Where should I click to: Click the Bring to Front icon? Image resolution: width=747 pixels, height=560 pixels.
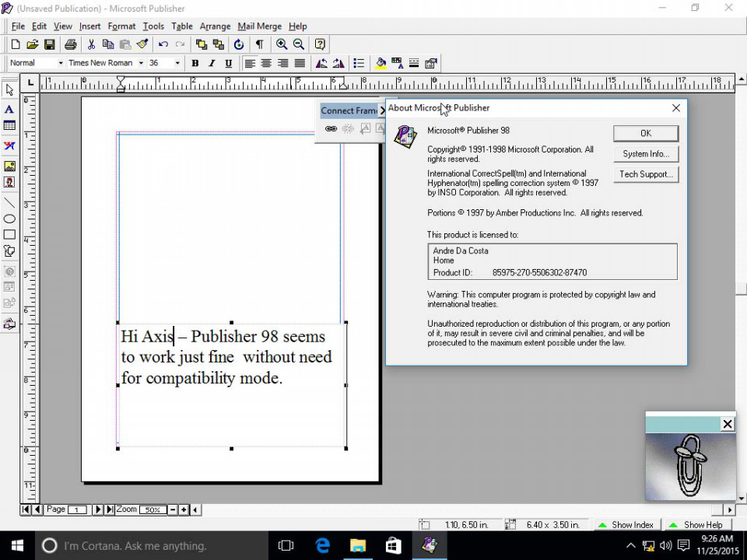click(x=202, y=45)
